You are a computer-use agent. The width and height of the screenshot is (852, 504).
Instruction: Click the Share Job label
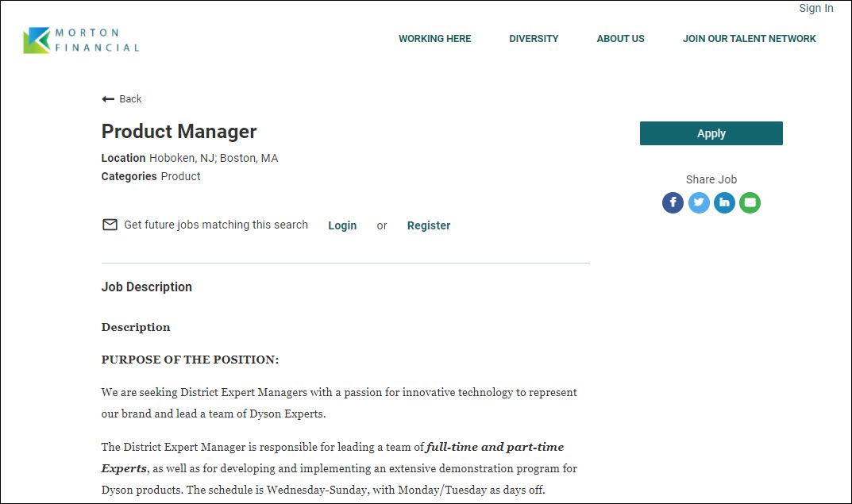pyautogui.click(x=711, y=179)
